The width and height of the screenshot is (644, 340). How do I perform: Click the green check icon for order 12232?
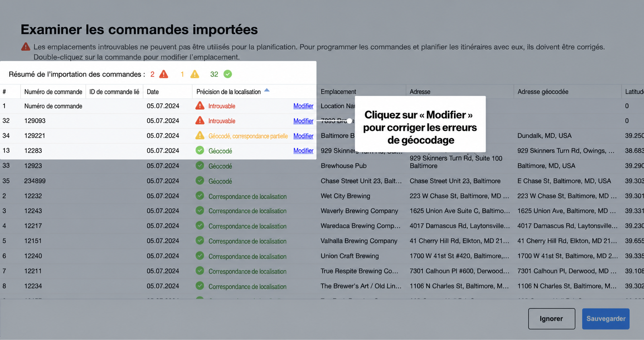click(x=200, y=196)
